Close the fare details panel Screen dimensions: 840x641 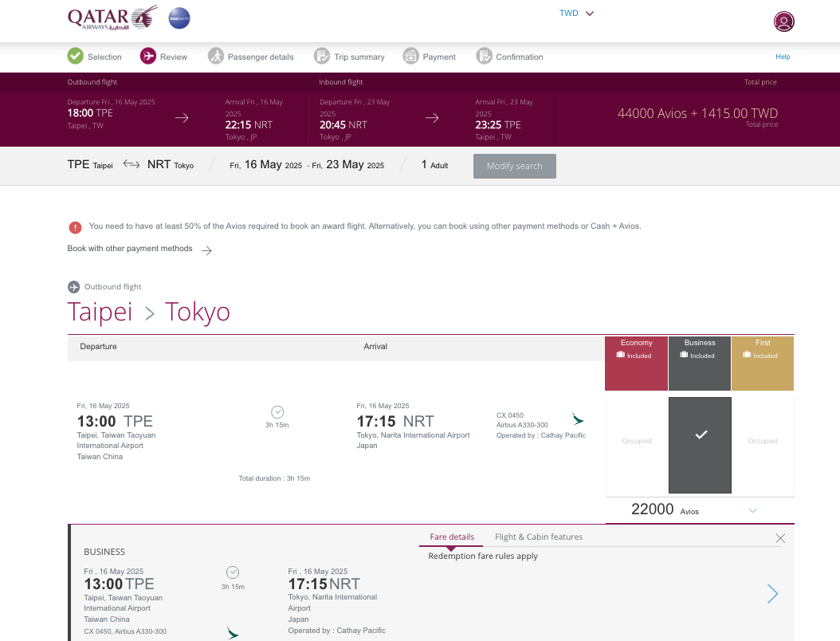click(780, 539)
